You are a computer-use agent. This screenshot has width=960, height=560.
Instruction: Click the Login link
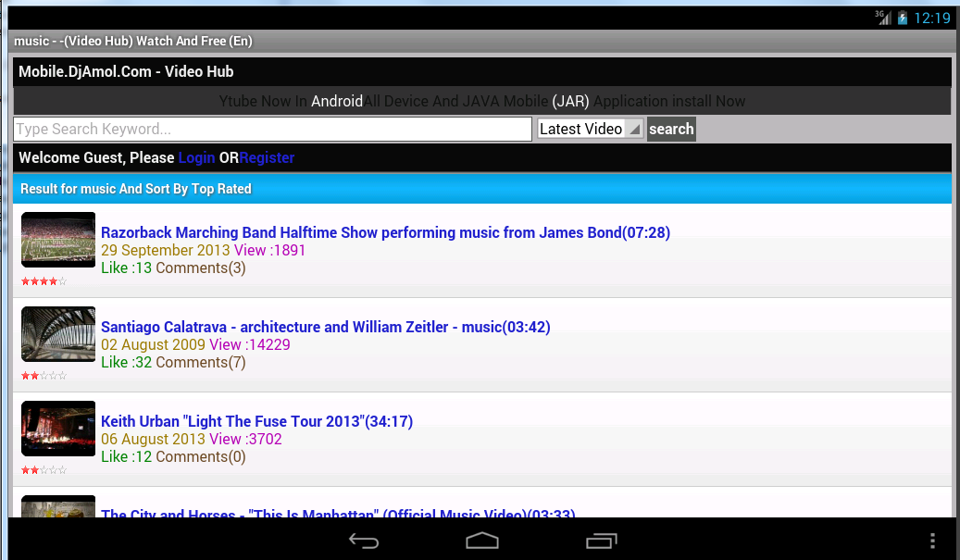point(196,158)
